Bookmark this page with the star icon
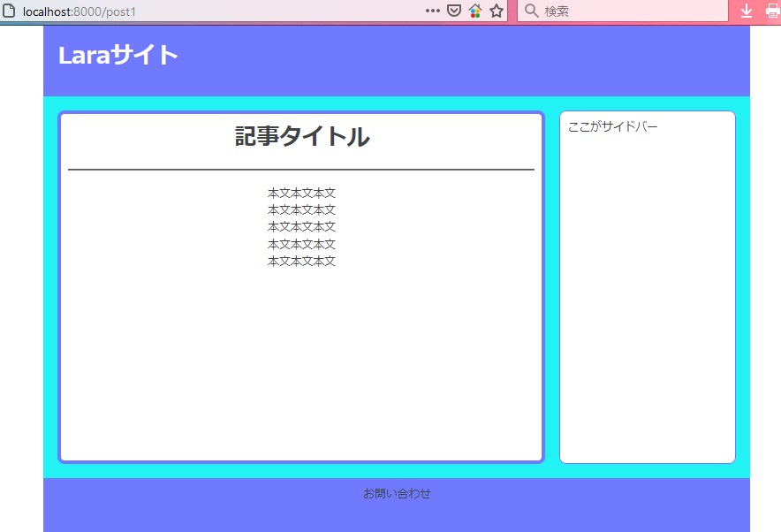Image resolution: width=781 pixels, height=532 pixels. (497, 11)
